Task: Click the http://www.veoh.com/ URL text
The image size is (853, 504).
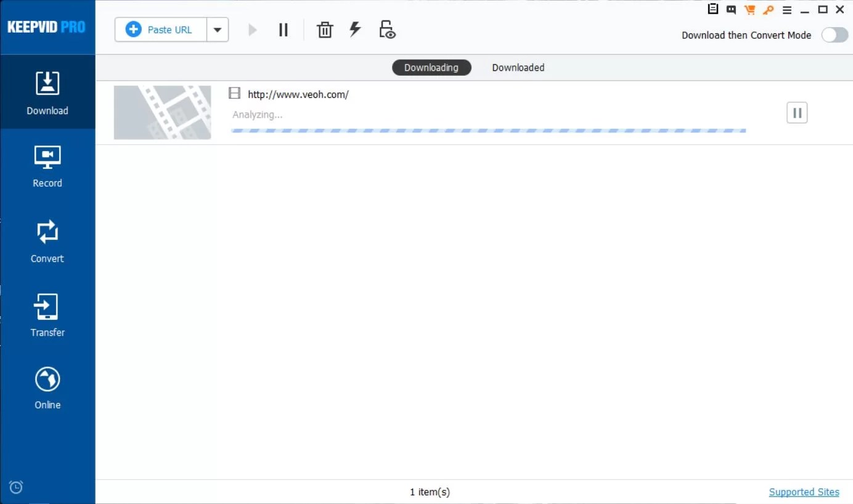Action: tap(298, 94)
